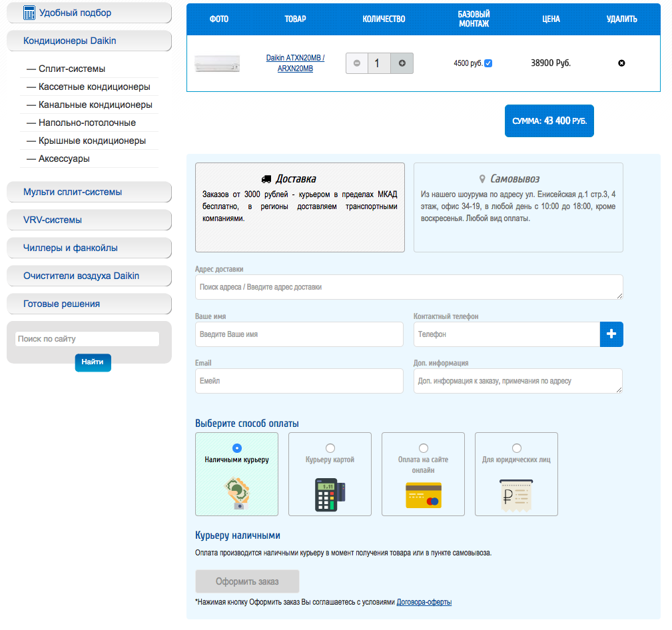Select the Наличными курьеру radio button
Screen dimensions: 672x630
click(x=237, y=448)
